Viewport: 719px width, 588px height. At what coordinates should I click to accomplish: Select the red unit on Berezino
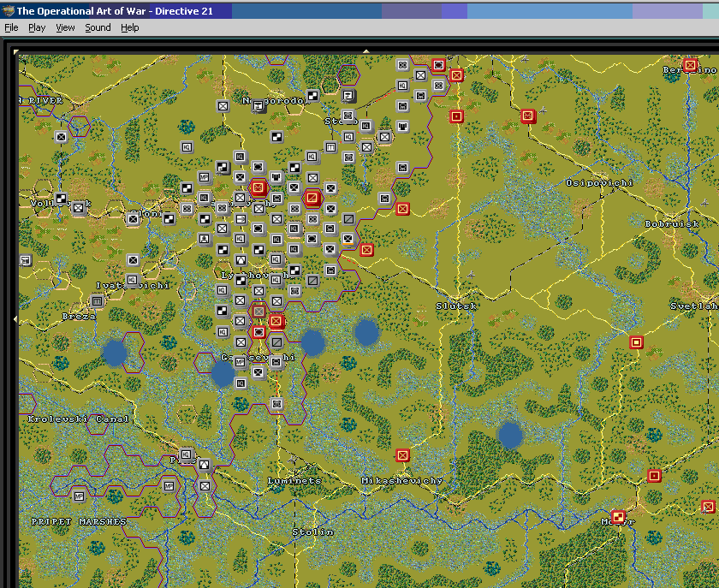coord(690,65)
